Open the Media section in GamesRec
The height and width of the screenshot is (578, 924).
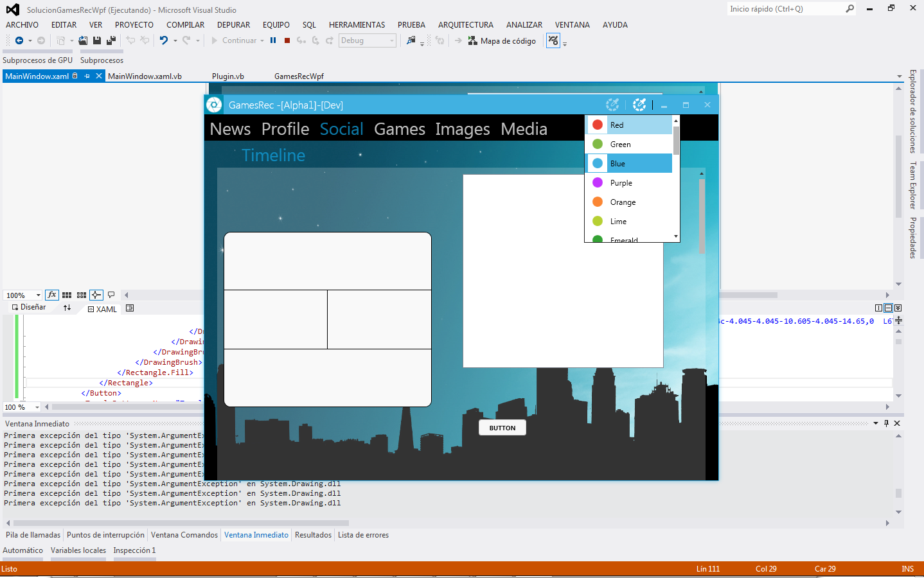tap(524, 129)
